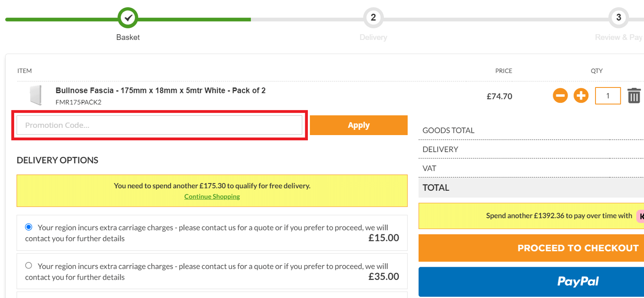Click the Delivery step label

373,37
